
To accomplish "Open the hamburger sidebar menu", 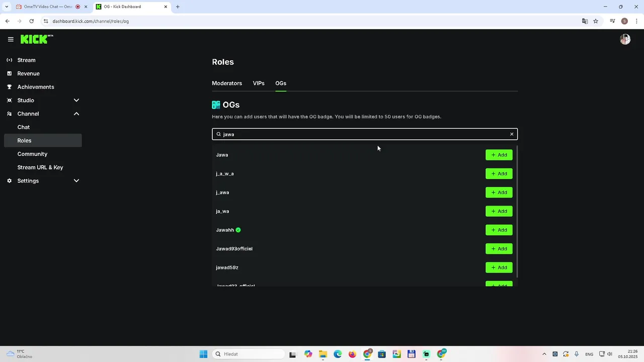I will pyautogui.click(x=11, y=39).
